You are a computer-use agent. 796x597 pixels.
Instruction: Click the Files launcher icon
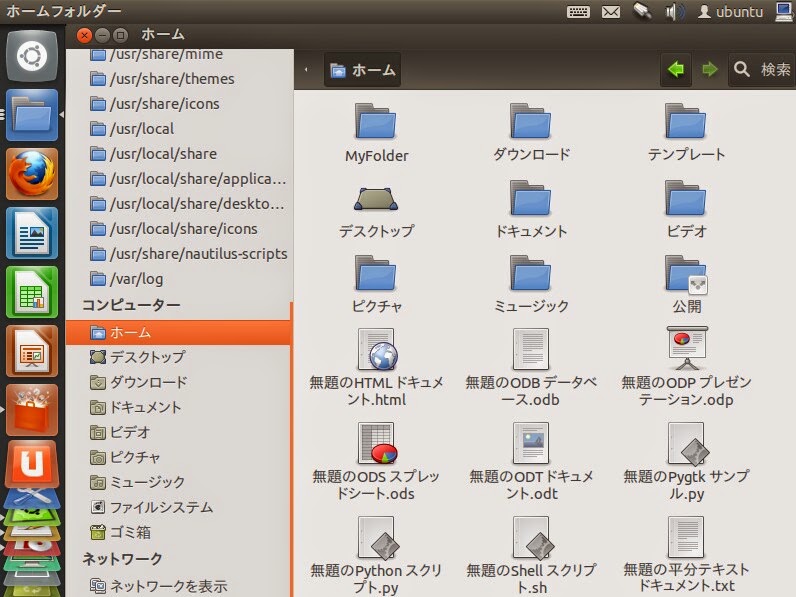click(31, 115)
